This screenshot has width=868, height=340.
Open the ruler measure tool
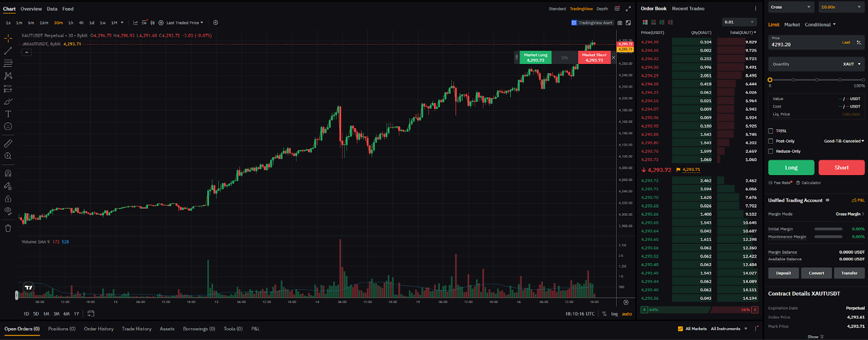(8, 144)
